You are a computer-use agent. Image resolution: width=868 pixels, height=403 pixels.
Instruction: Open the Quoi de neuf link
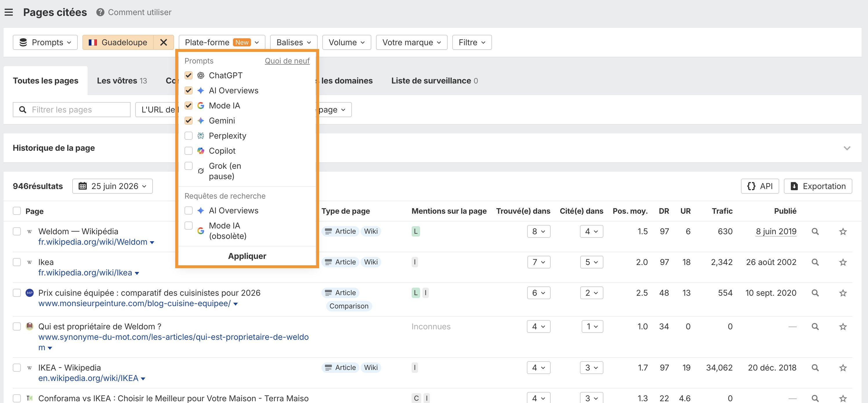tap(287, 61)
